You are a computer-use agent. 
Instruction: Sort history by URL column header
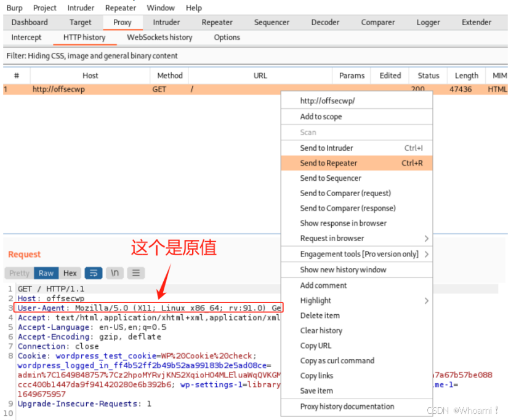pos(260,76)
